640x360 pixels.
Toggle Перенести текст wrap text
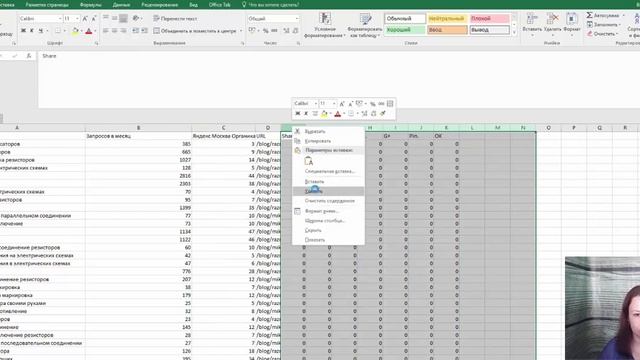(175, 19)
